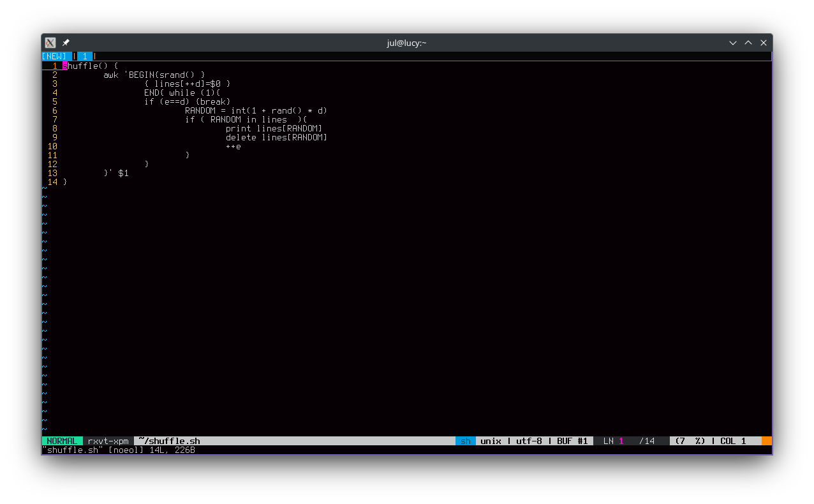Click the '(7 %)' position percentage
814x504 pixels.
click(x=690, y=441)
